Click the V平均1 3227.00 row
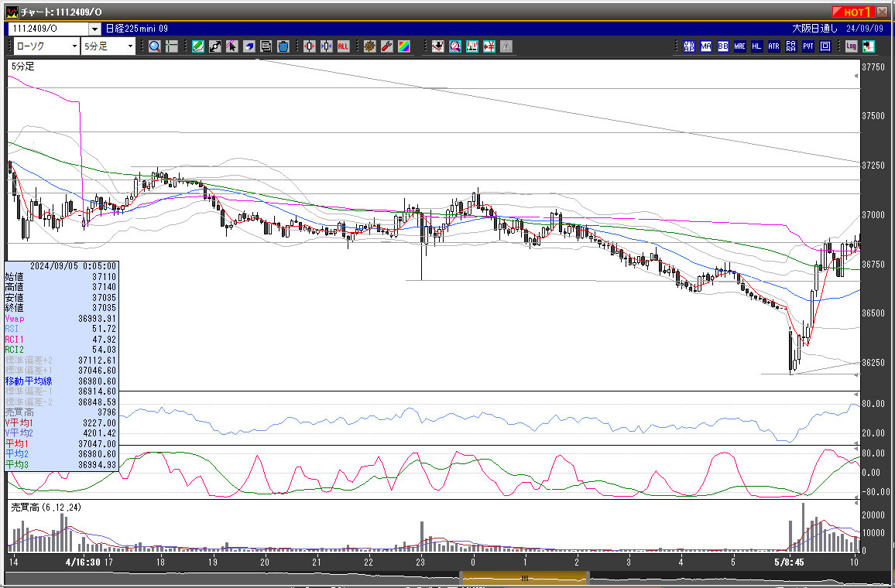 [x=61, y=423]
